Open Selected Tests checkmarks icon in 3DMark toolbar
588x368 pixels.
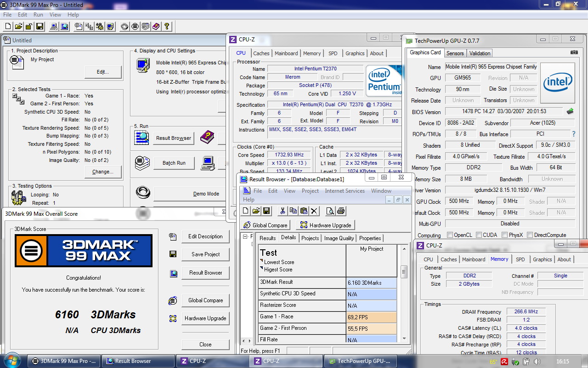(x=89, y=27)
